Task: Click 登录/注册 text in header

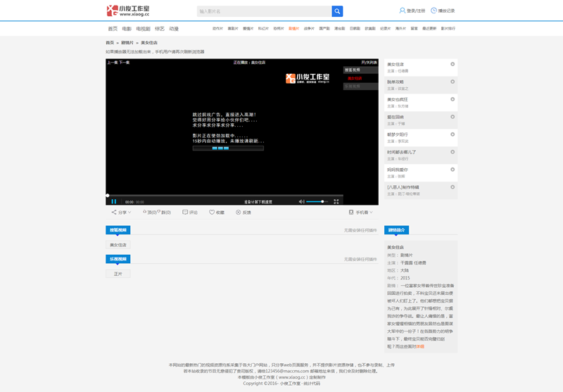Action: coord(416,11)
